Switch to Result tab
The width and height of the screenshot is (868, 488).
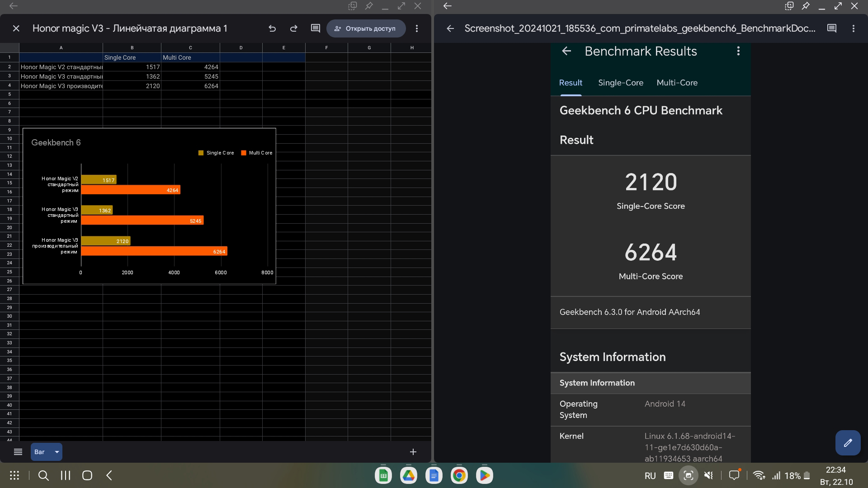tap(571, 83)
